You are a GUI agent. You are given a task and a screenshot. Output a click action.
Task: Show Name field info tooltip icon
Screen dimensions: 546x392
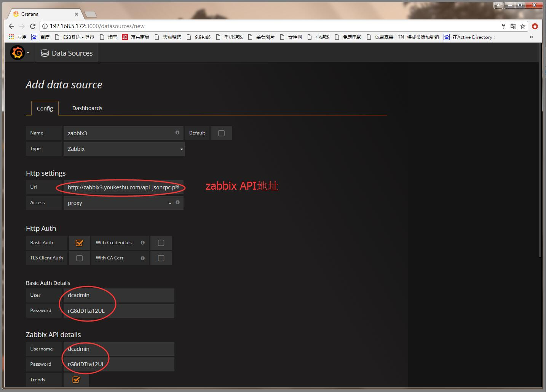[177, 133]
